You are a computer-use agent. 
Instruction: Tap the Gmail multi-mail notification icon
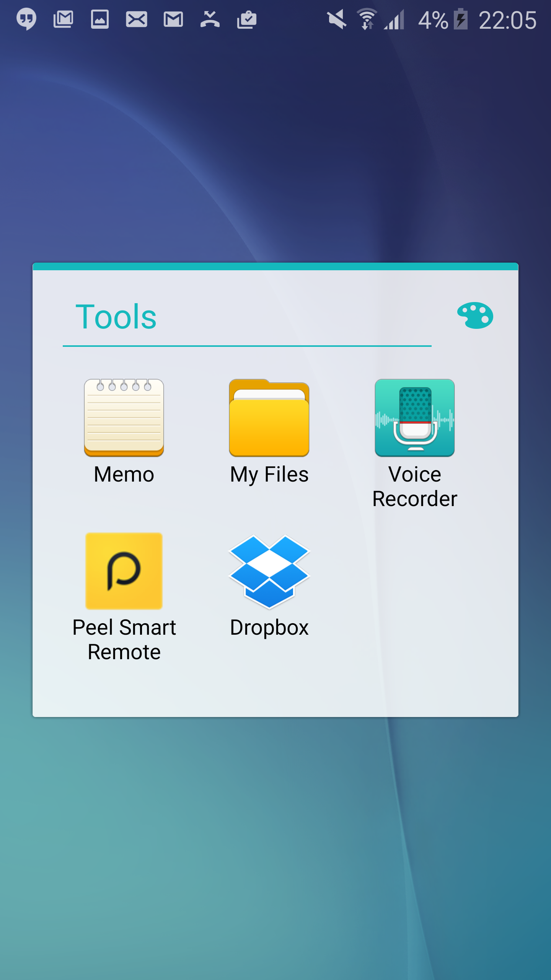[x=63, y=19]
